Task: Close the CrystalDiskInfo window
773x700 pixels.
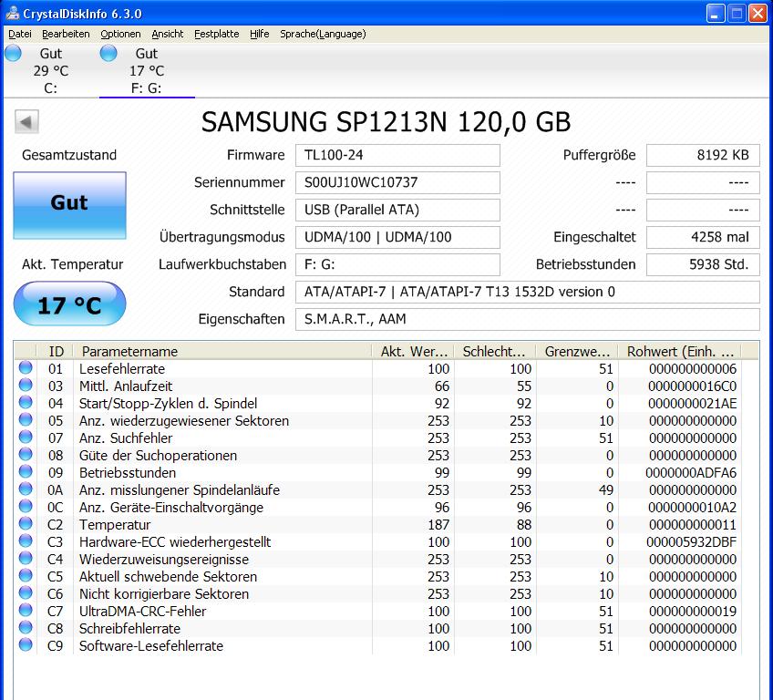Action: (758, 14)
